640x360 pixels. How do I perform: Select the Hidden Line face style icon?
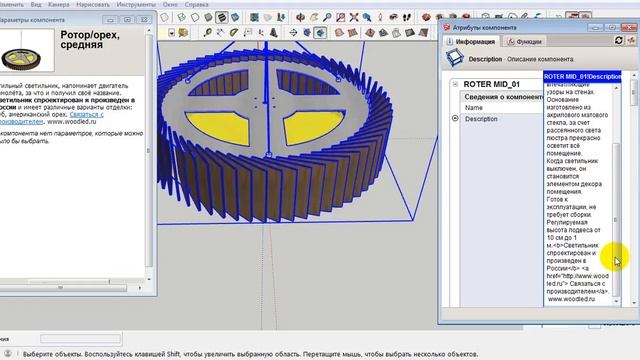[195, 17]
